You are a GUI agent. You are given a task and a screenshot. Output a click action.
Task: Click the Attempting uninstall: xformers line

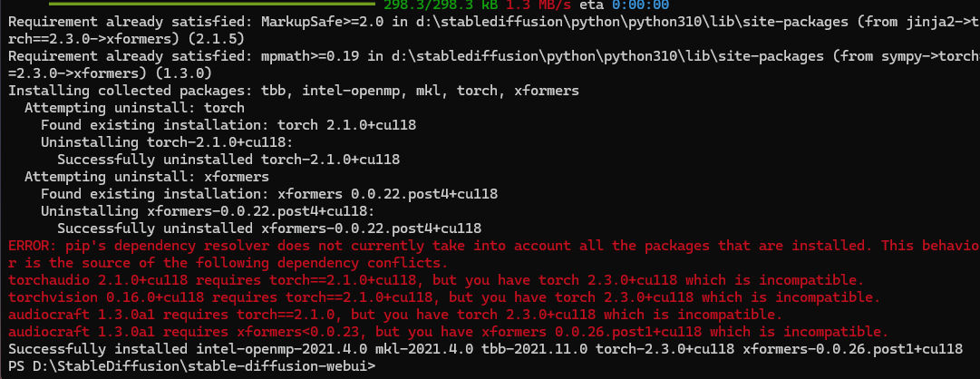point(147,177)
